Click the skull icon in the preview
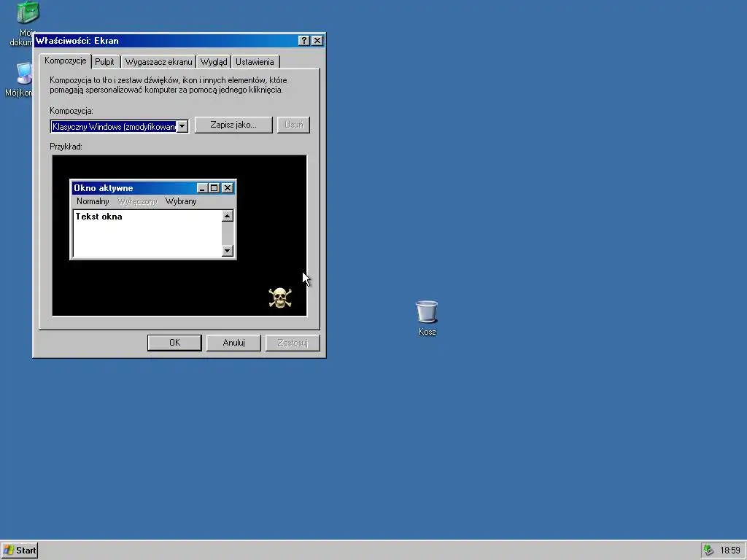This screenshot has height=560, width=747. (x=280, y=298)
